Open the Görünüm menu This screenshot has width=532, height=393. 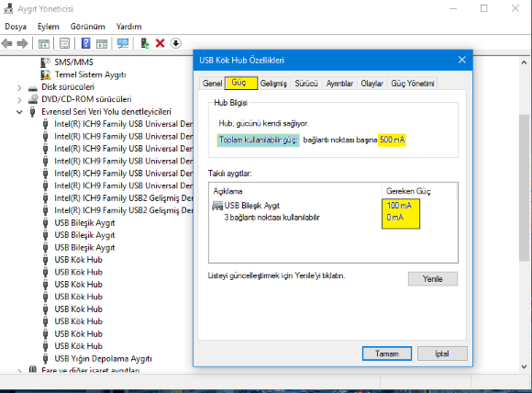pos(87,27)
